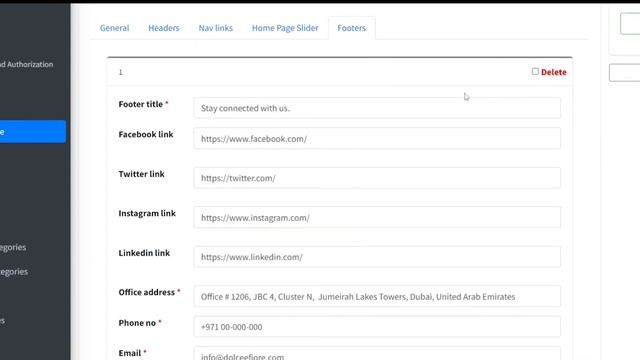640x360 pixels.
Task: Select the Home Page Slider tab
Action: [285, 28]
